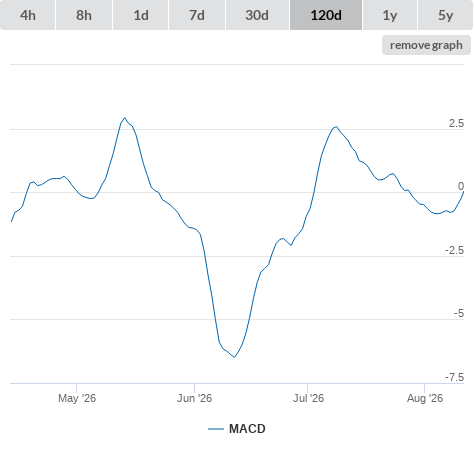
Task: Open the 7d time range tab
Action: point(197,15)
